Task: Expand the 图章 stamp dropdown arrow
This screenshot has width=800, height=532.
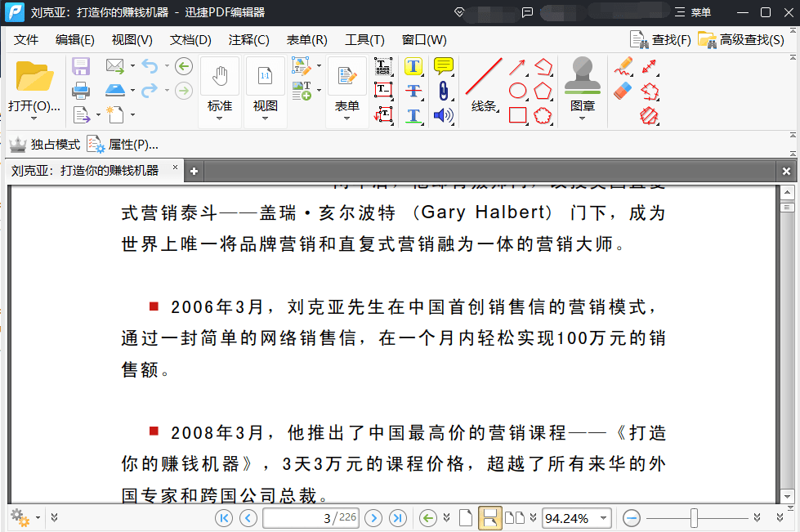Action: (x=582, y=118)
